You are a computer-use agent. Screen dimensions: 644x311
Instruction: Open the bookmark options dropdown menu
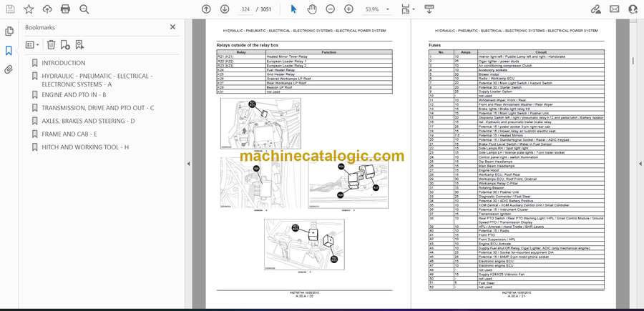(x=32, y=45)
